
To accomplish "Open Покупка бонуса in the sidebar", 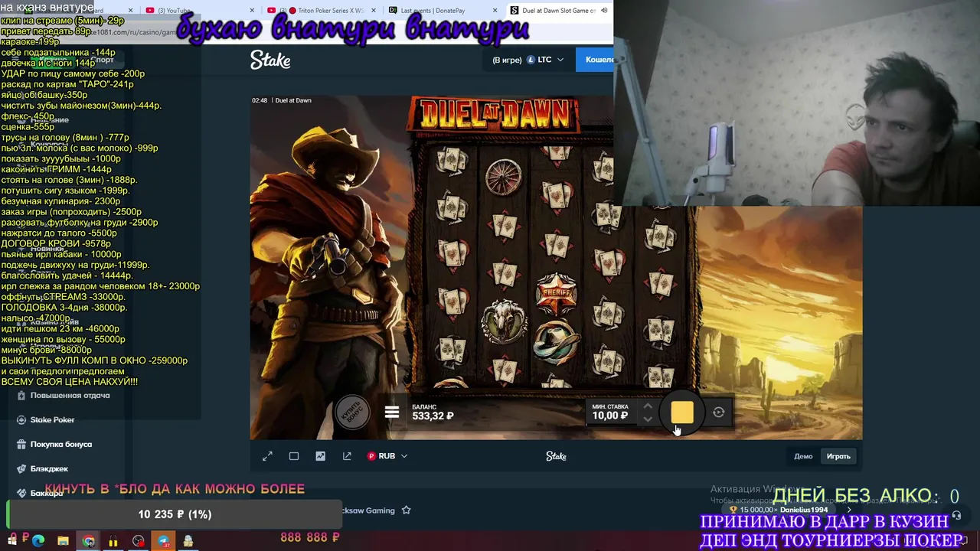I will pyautogui.click(x=61, y=445).
